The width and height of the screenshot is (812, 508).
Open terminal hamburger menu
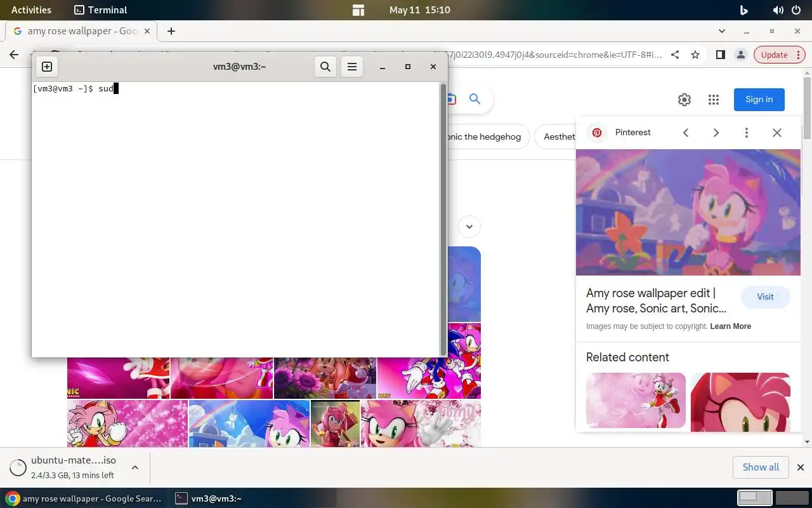click(352, 67)
